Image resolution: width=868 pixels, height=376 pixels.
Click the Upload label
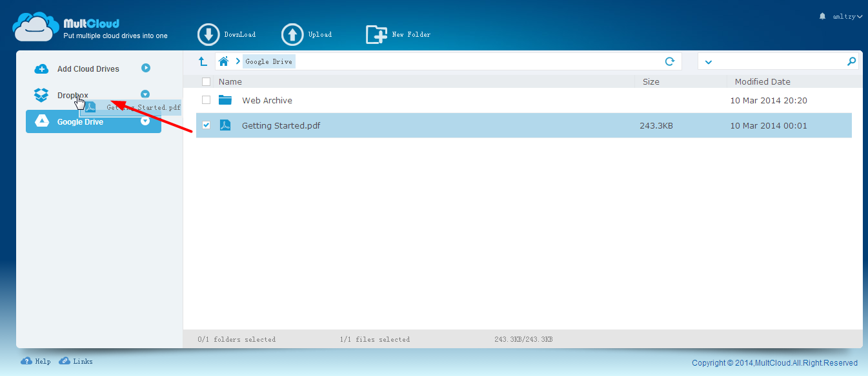(x=320, y=35)
